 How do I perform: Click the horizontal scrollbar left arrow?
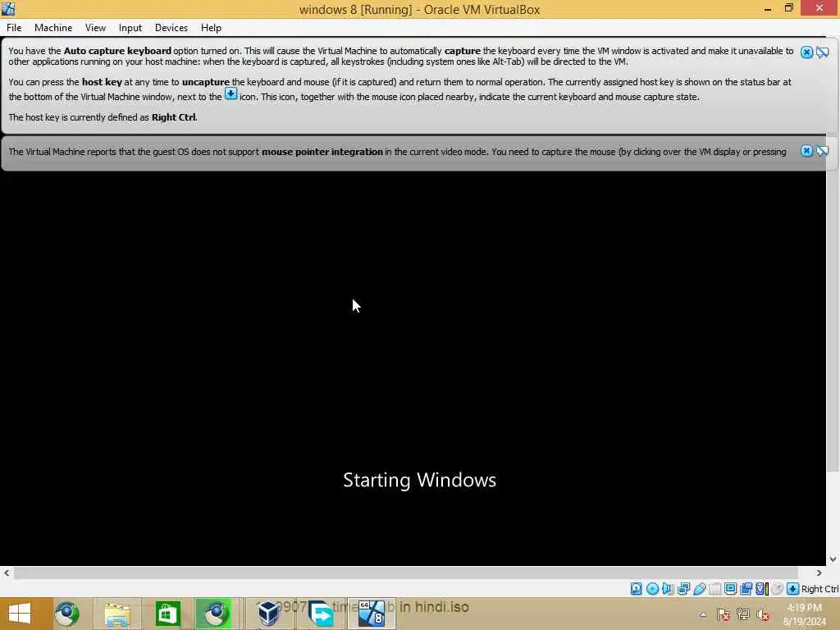coord(7,573)
